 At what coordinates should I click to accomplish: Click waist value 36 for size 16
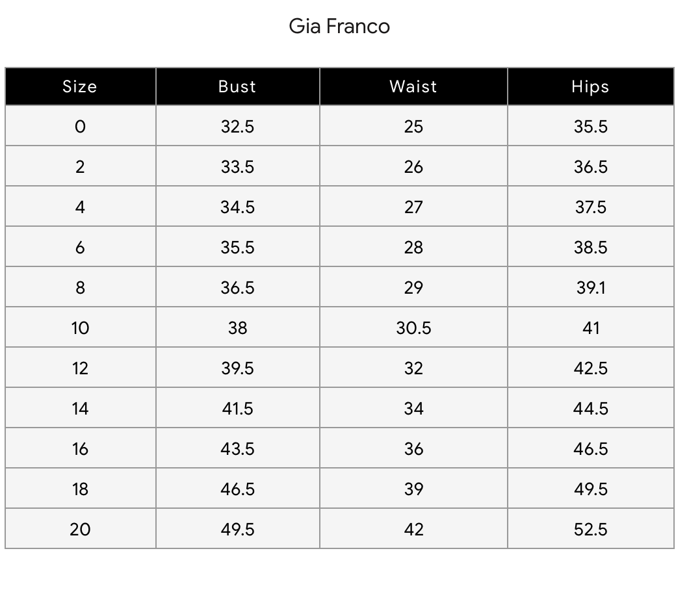pyautogui.click(x=413, y=448)
